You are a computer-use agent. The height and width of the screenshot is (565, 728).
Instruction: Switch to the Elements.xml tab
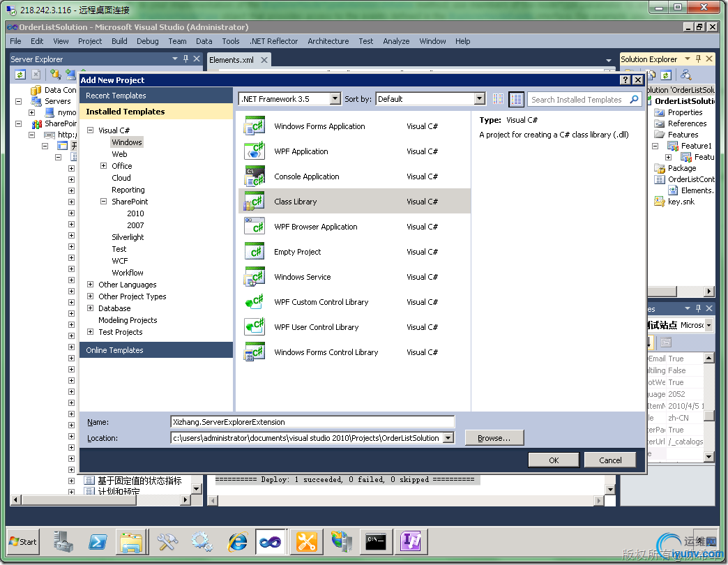tap(232, 60)
